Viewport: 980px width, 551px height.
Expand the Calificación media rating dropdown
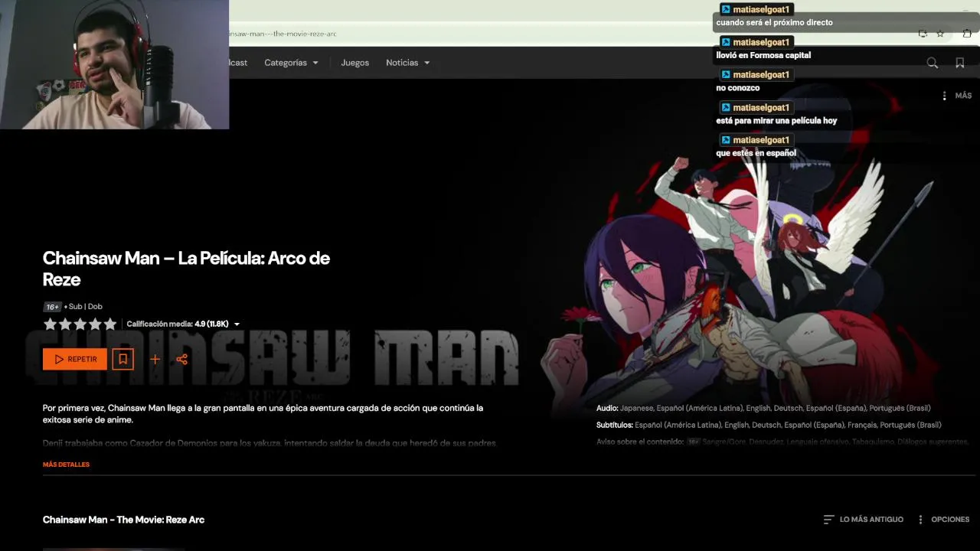(x=237, y=324)
